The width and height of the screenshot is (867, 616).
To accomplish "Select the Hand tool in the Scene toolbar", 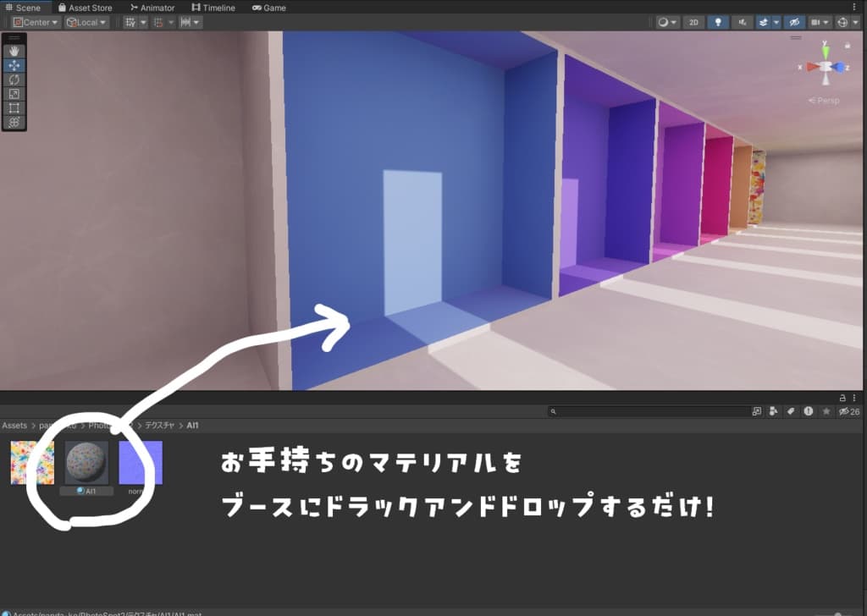I will click(x=14, y=50).
